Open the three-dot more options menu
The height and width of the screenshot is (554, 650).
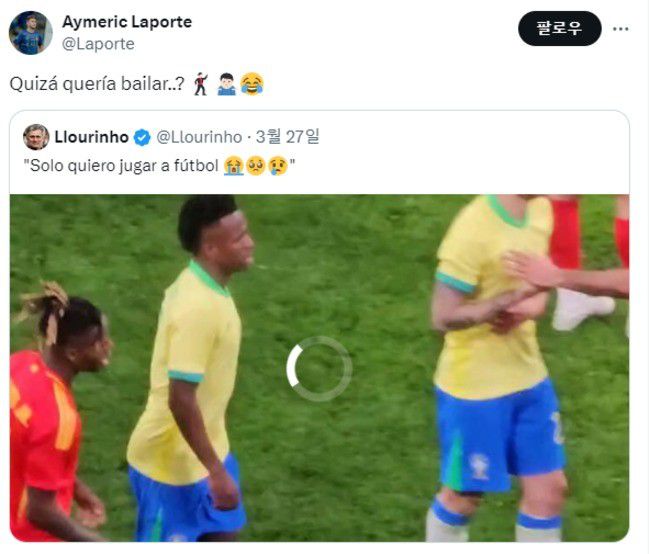[621, 29]
